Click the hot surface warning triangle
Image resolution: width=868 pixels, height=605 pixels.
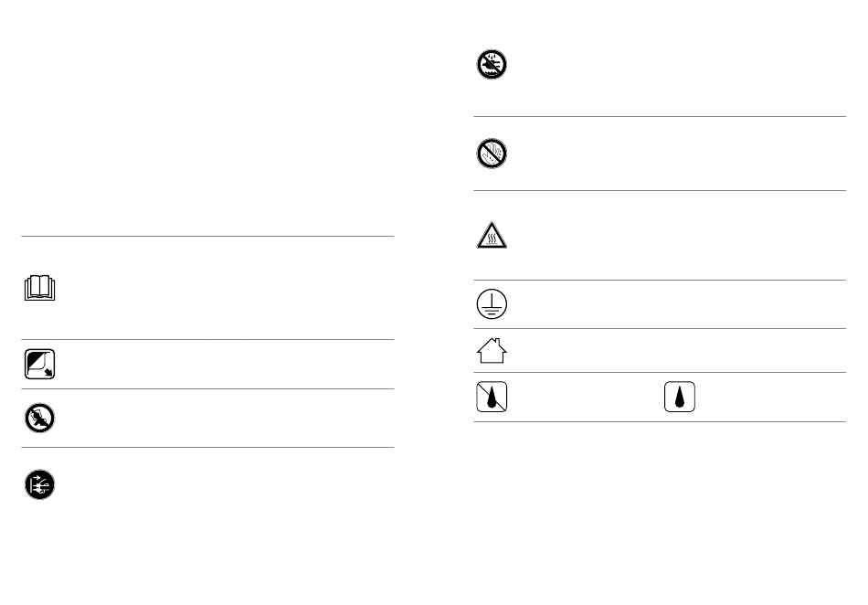pyautogui.click(x=492, y=235)
